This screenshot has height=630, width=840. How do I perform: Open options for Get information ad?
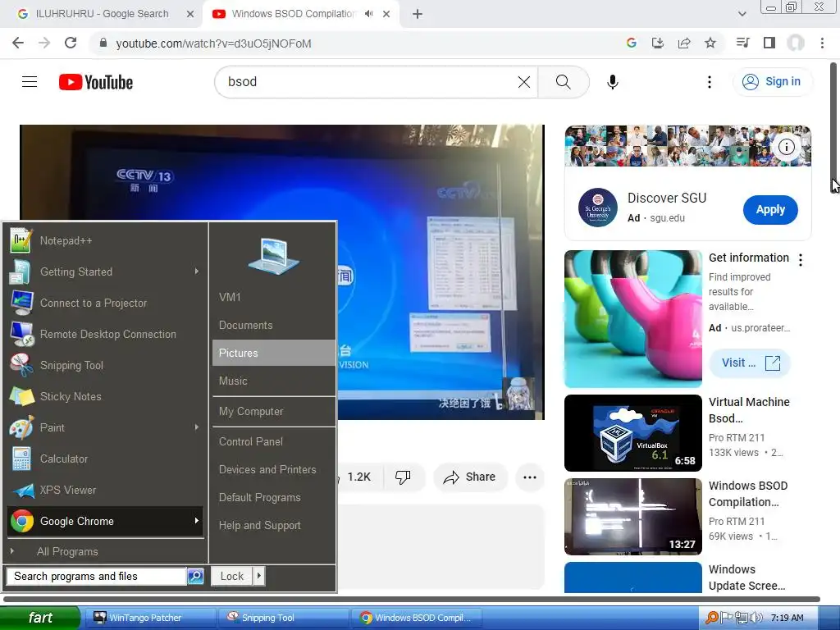(801, 260)
